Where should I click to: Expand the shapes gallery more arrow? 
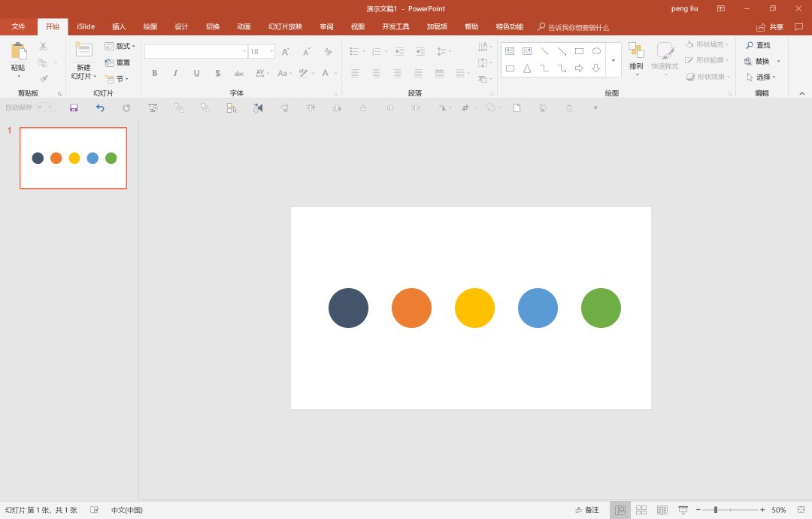point(613,60)
